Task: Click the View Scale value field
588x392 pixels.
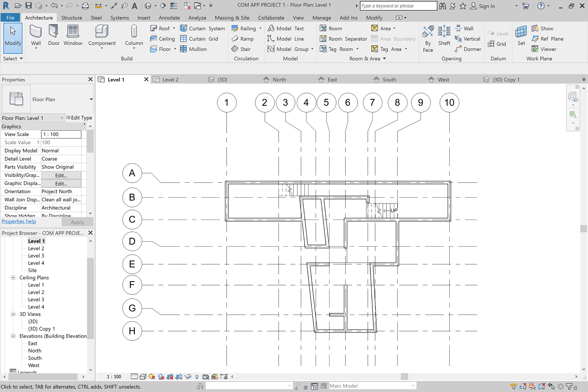Action: (61, 134)
